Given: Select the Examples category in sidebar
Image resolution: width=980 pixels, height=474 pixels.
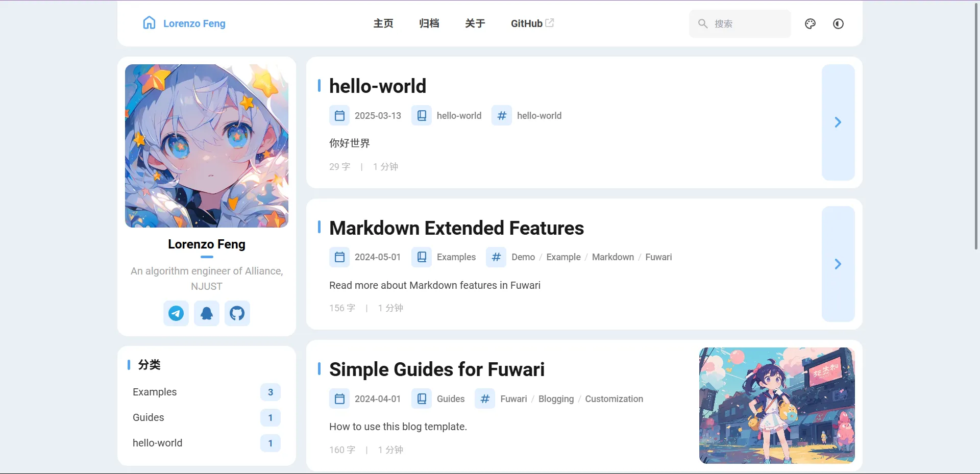Looking at the screenshot, I should coord(155,392).
